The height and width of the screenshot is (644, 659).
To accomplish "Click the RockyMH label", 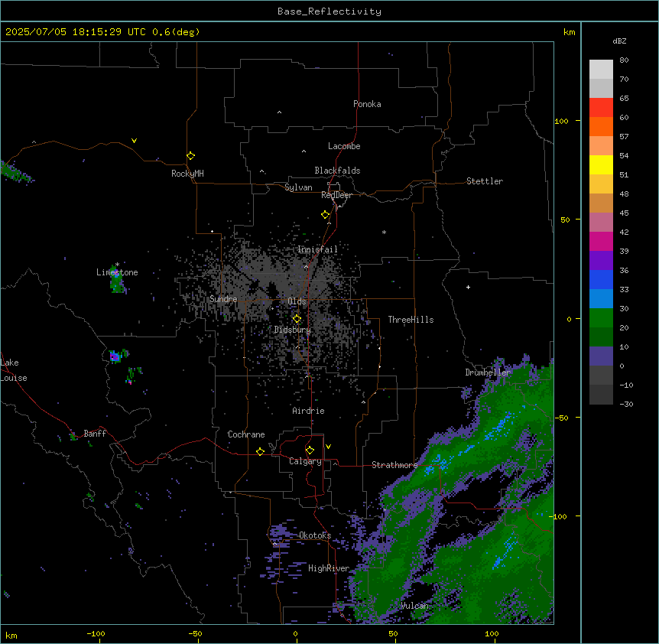I will [187, 174].
